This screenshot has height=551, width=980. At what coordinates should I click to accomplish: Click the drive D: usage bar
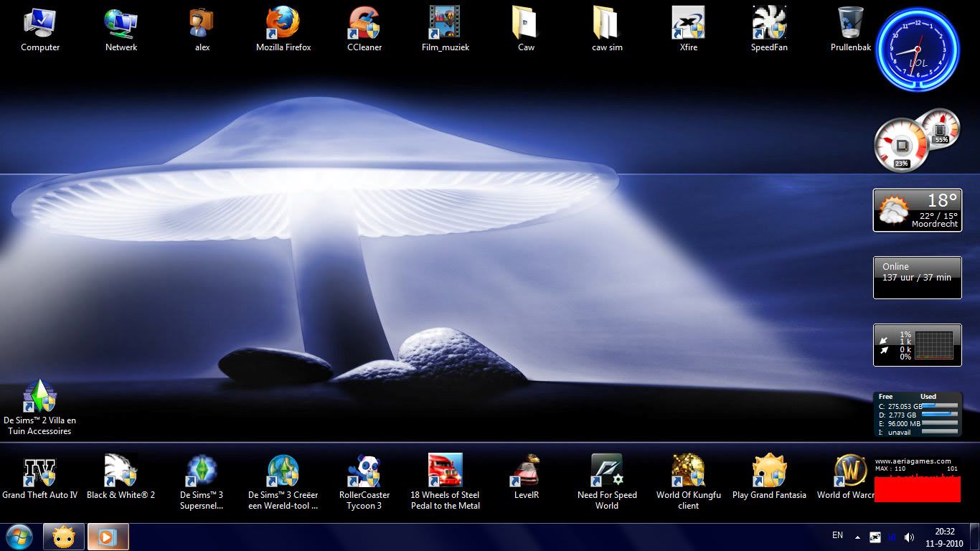coord(940,415)
